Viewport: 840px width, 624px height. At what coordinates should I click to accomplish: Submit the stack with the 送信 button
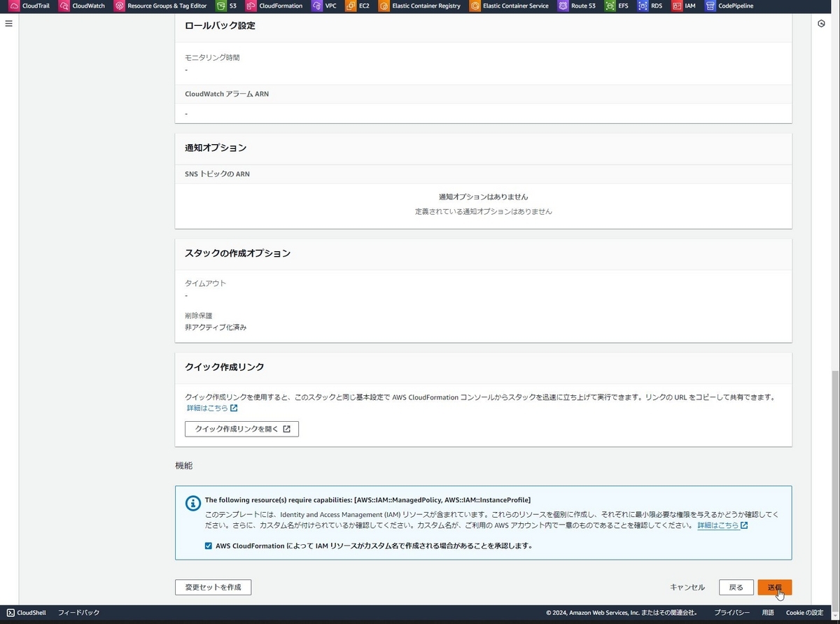pos(774,587)
